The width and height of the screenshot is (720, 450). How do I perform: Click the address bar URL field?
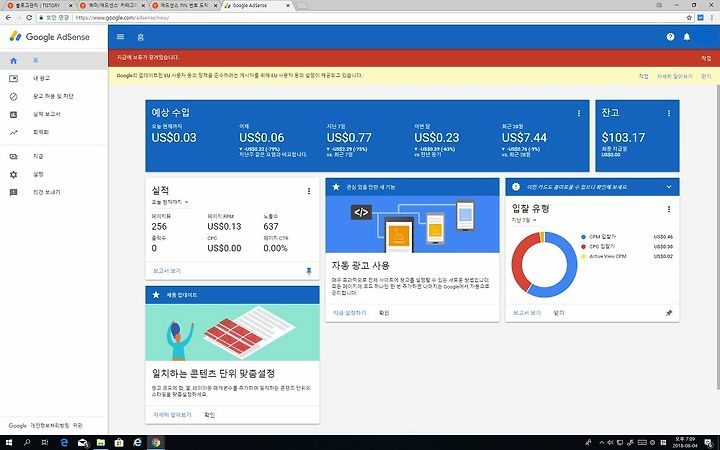point(358,17)
